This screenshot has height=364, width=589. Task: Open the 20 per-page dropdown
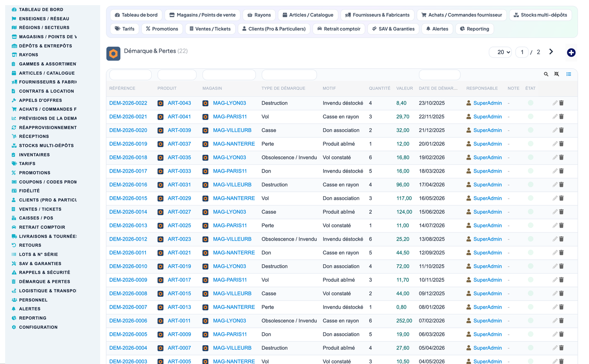pyautogui.click(x=500, y=52)
